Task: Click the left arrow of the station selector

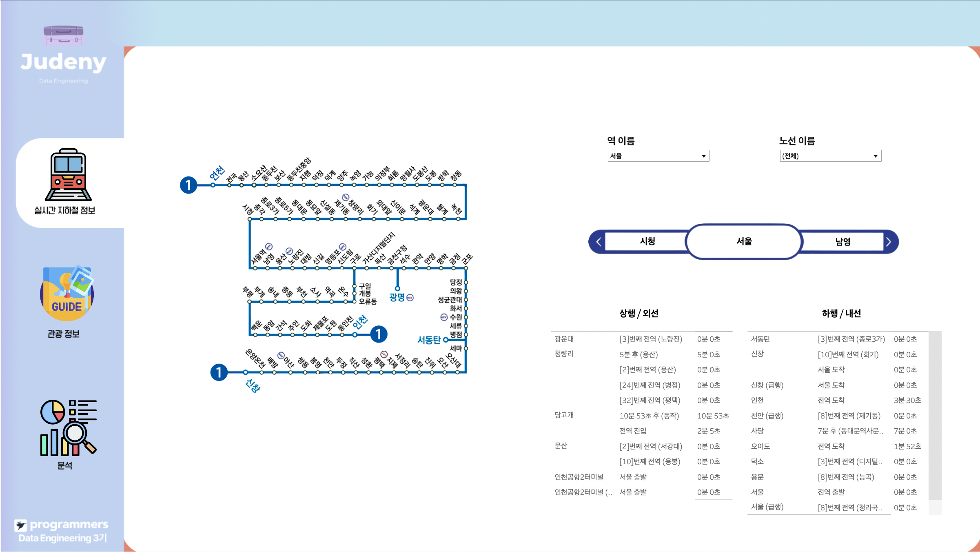Action: coord(598,242)
